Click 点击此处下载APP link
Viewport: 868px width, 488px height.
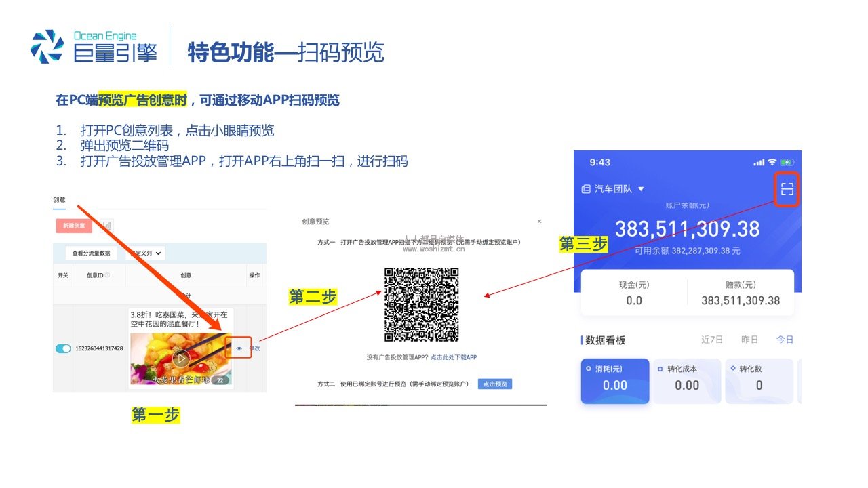453,357
